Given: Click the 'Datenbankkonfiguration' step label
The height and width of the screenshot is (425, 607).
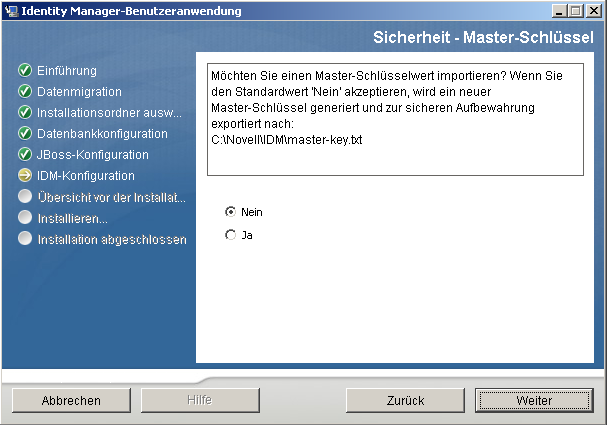Looking at the screenshot, I should click(102, 134).
